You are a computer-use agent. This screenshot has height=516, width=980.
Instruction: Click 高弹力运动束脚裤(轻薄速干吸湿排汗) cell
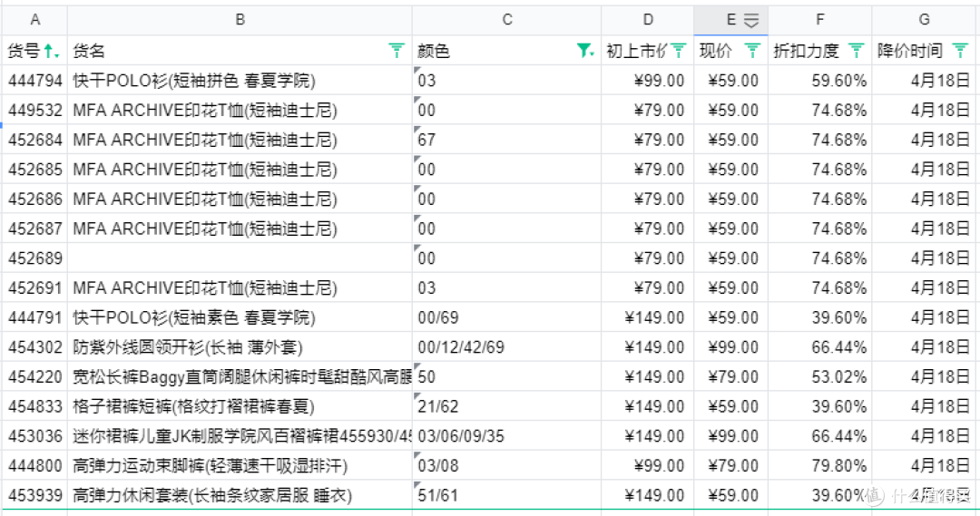tap(240, 467)
